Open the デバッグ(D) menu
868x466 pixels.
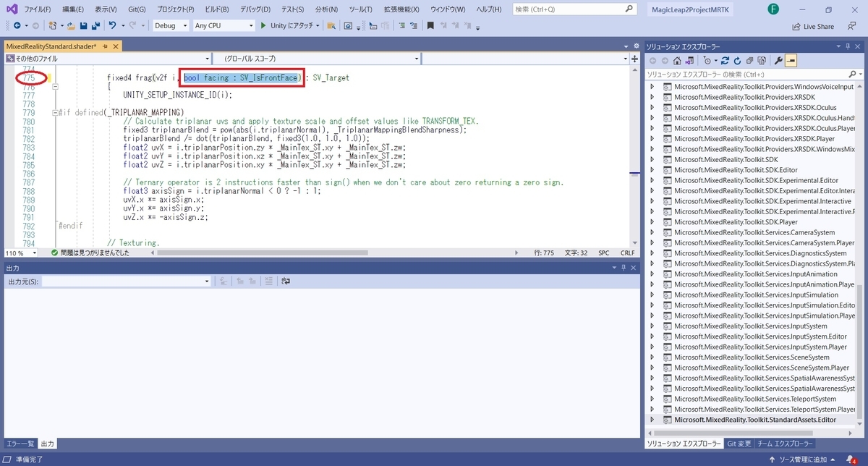click(257, 9)
